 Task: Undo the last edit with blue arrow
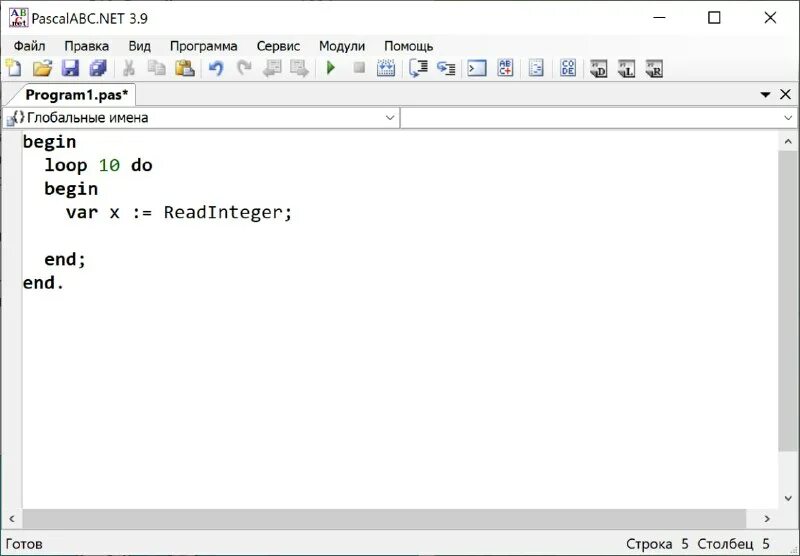coord(216,68)
